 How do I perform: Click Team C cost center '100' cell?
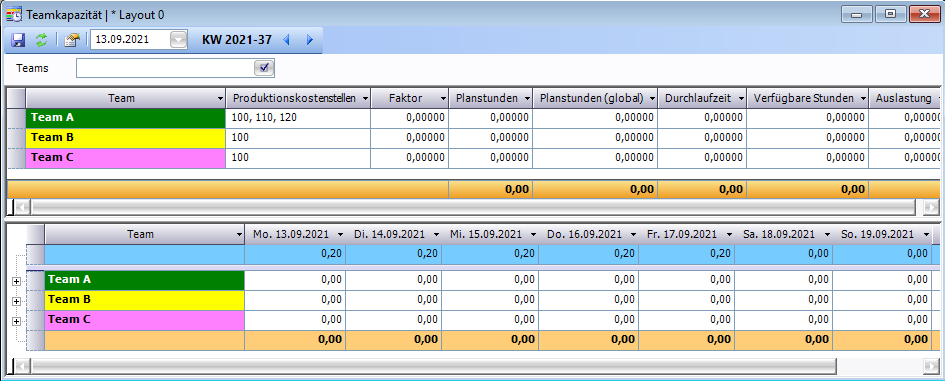[x=298, y=158]
